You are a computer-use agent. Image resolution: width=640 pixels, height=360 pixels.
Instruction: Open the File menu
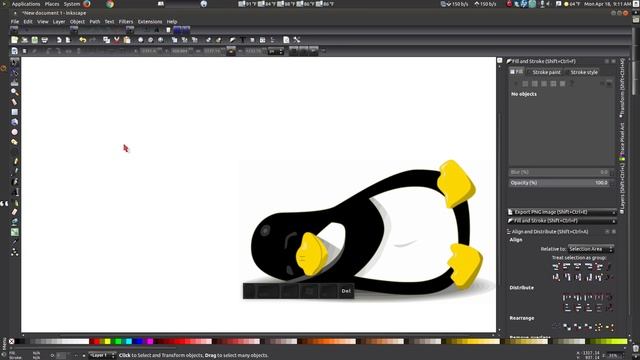click(x=15, y=22)
